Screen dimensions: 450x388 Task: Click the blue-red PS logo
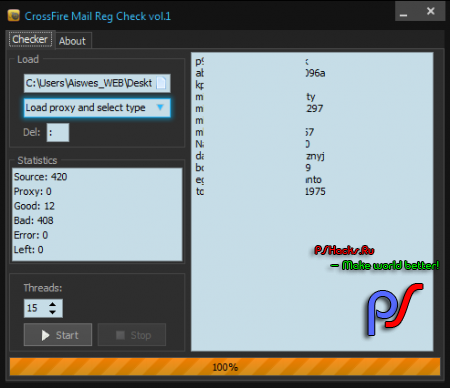click(x=395, y=309)
